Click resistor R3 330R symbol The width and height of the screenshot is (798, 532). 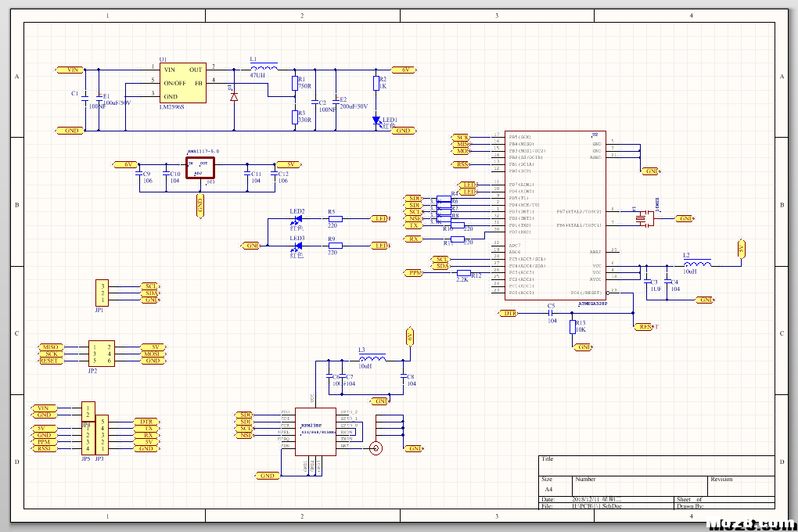[x=295, y=117]
